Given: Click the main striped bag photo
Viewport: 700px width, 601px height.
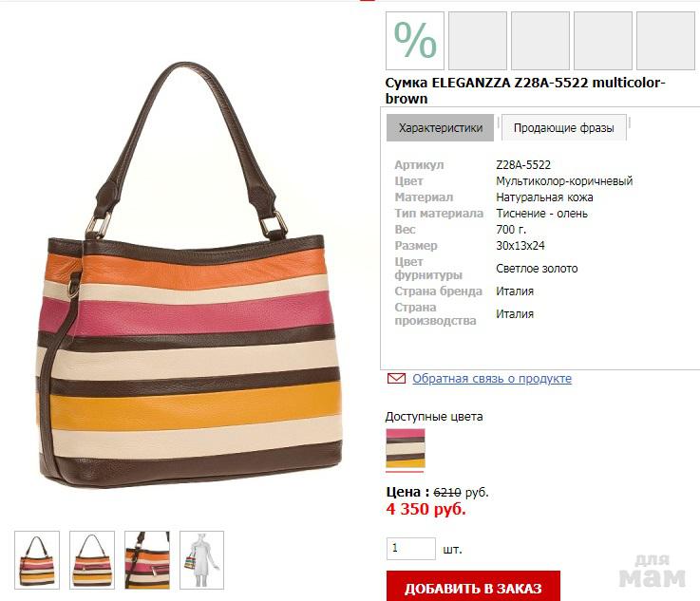Looking at the screenshot, I should pyautogui.click(x=188, y=274).
